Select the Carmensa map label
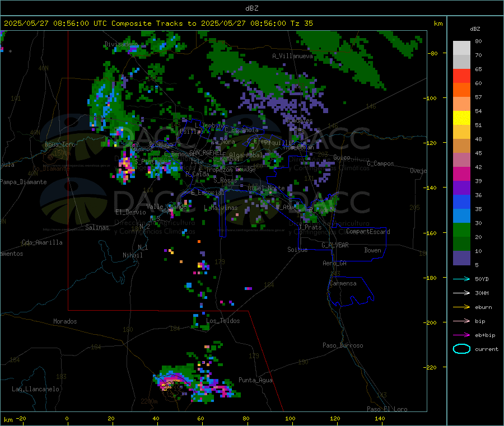504x426 pixels. pos(343,283)
